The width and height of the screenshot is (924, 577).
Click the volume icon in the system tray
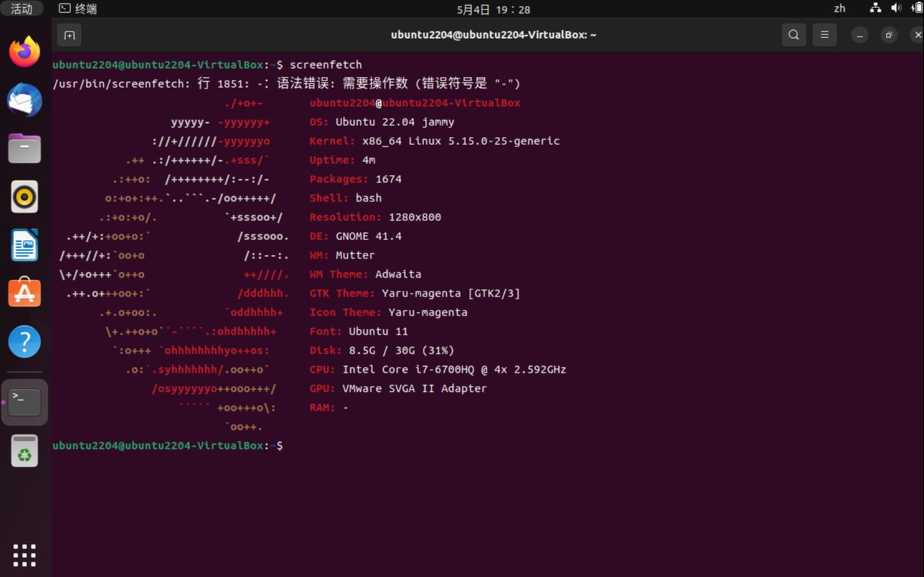pyautogui.click(x=895, y=9)
